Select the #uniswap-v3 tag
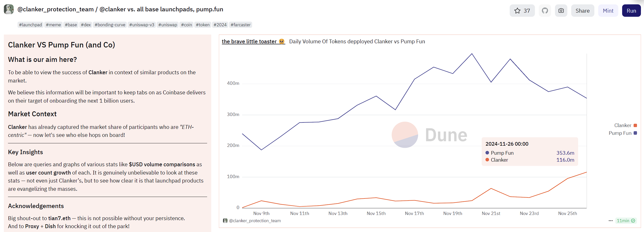This screenshot has width=644, height=232. (x=142, y=25)
